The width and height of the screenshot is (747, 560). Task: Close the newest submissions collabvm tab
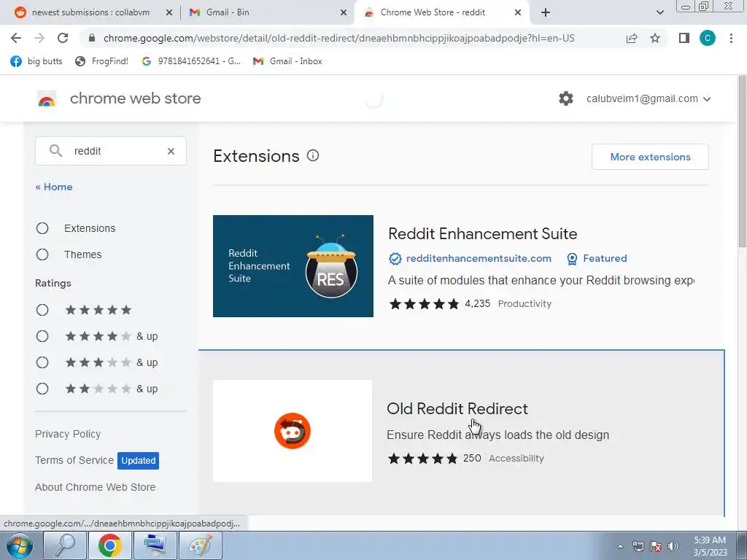169,12
